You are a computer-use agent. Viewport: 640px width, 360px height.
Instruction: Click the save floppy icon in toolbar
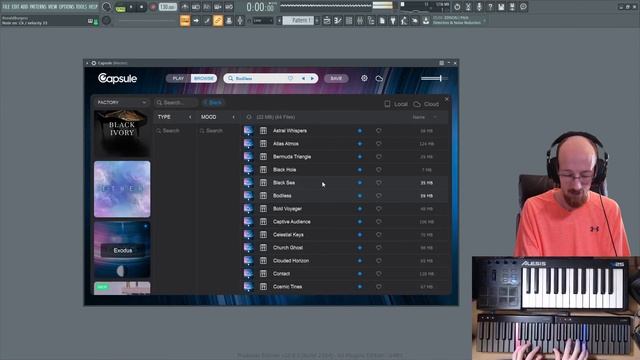(501, 7)
